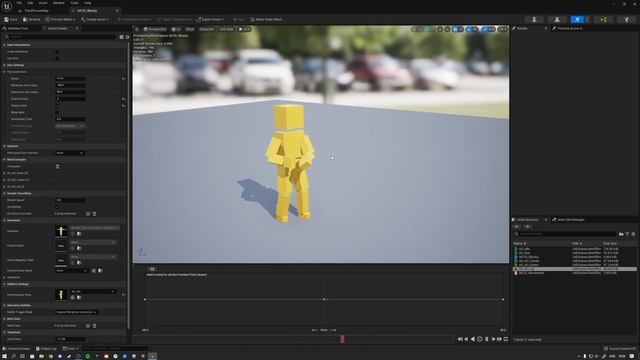Click the Grid Divisions value field
This screenshot has width=640, height=360.
(x=70, y=99)
